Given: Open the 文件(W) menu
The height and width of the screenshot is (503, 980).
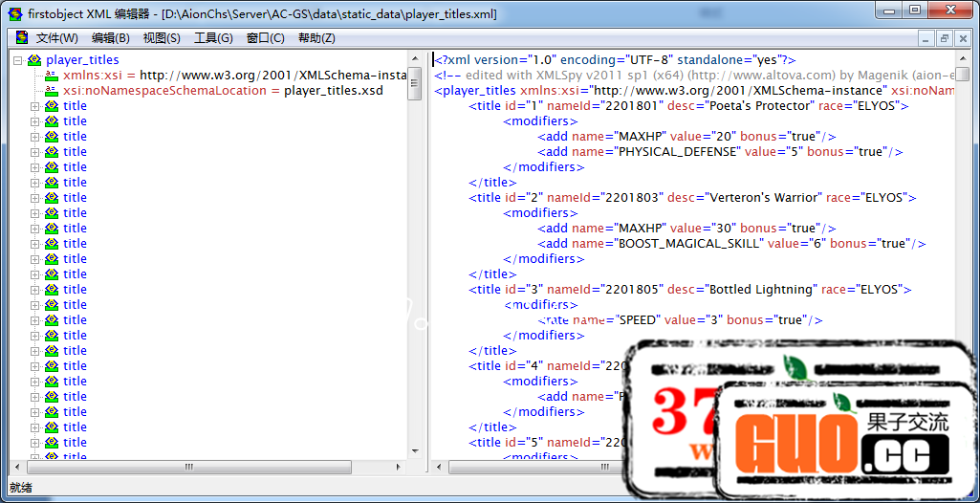Looking at the screenshot, I should point(56,38).
